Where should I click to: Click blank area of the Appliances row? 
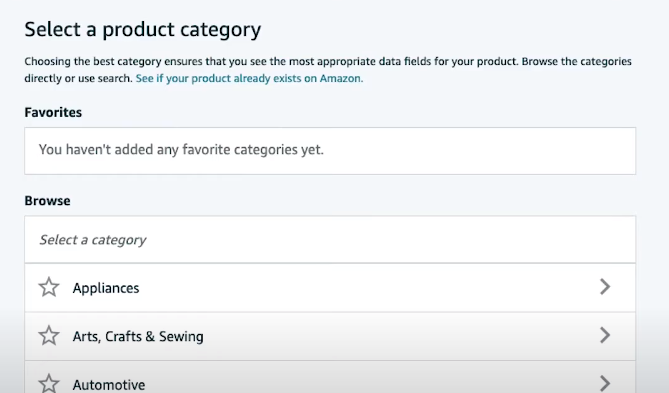point(367,288)
